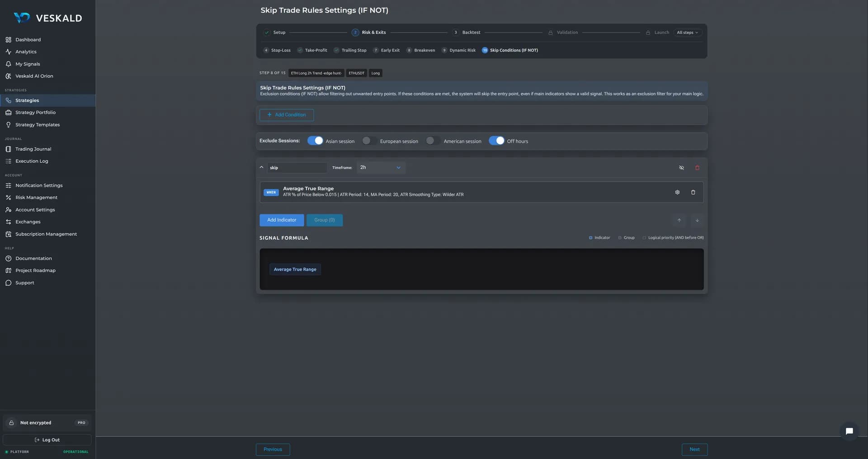Go to the Trailing Stop substep
This screenshot has width=868, height=459.
pos(350,50)
